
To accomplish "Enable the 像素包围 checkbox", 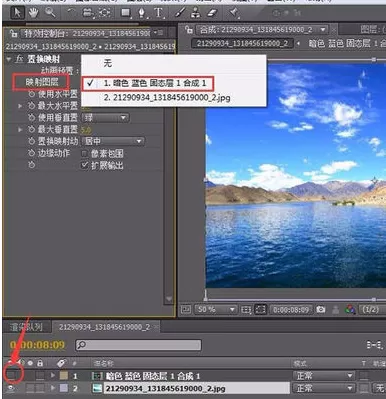I will click(85, 153).
